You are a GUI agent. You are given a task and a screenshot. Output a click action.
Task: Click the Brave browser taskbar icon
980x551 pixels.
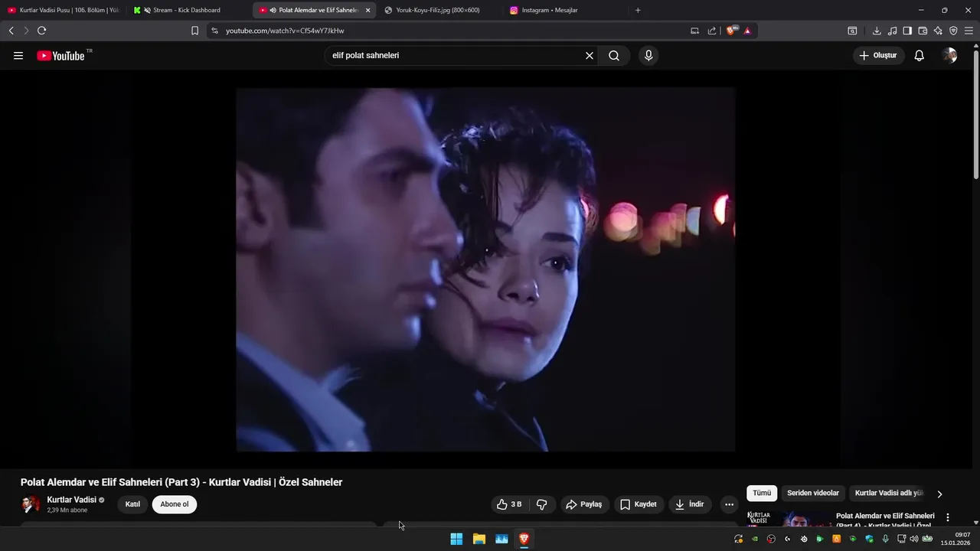(524, 539)
